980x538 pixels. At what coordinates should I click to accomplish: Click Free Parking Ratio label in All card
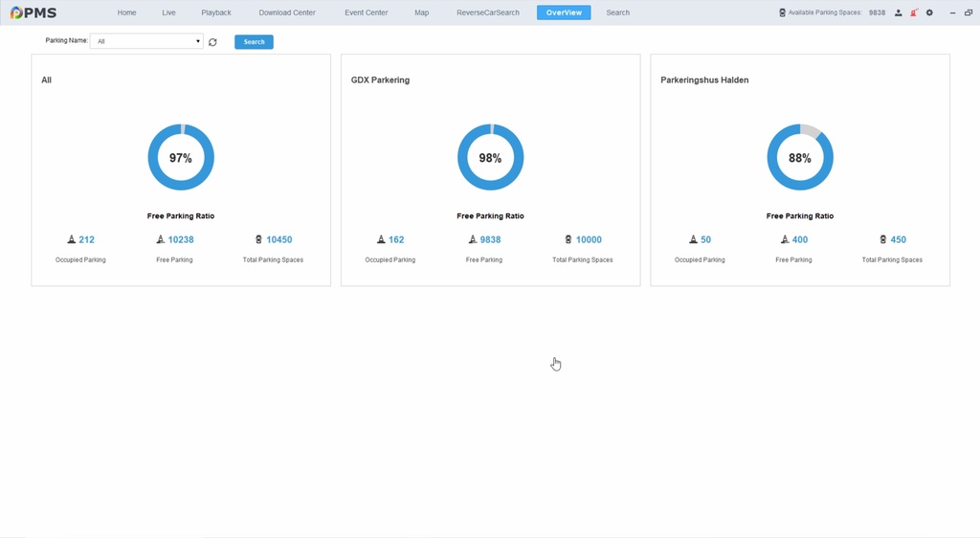pyautogui.click(x=181, y=215)
